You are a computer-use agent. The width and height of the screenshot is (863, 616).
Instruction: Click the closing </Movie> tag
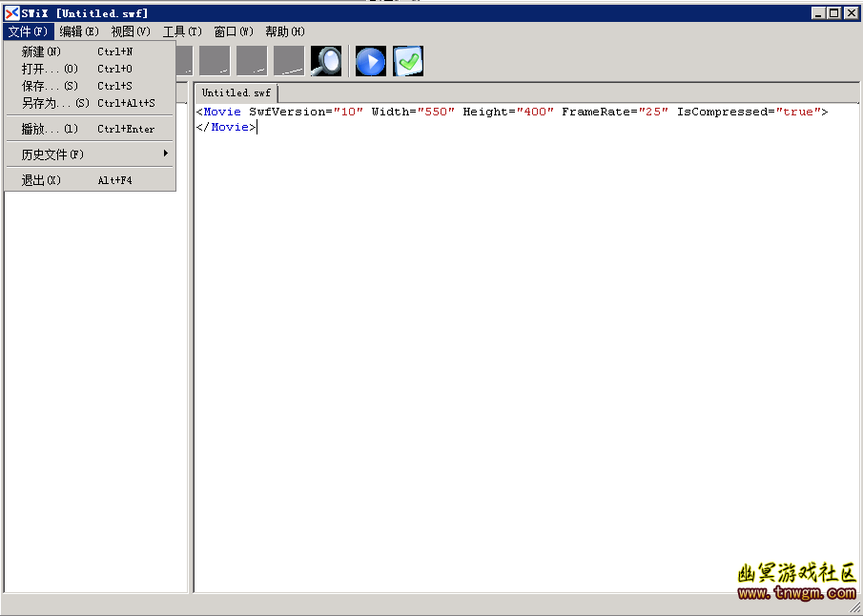tap(226, 127)
